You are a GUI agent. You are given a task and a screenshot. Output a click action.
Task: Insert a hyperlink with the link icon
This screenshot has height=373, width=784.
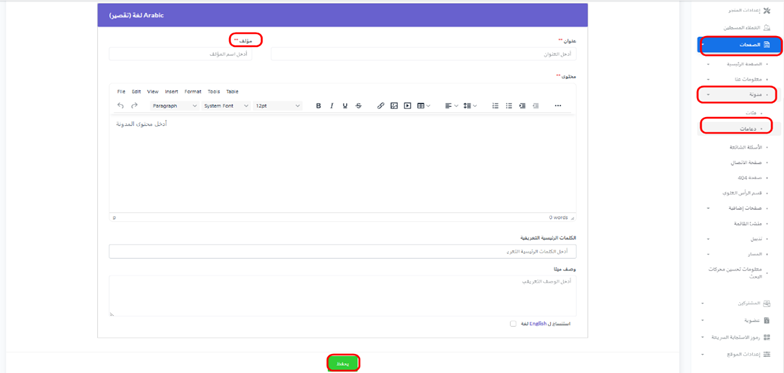(x=380, y=106)
